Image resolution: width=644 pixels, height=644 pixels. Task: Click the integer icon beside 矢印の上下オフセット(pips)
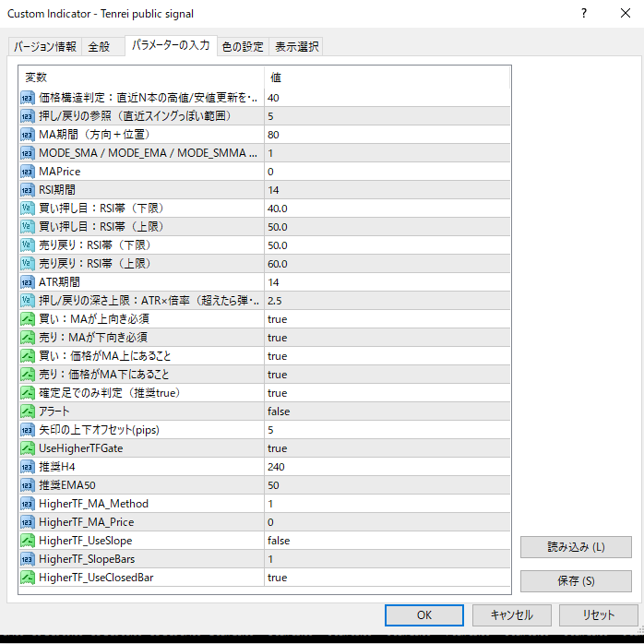28,430
